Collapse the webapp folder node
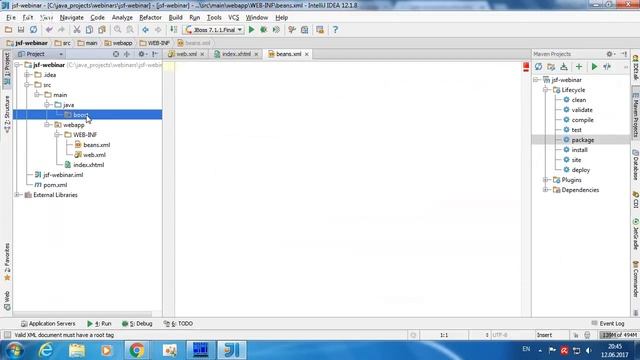The width and height of the screenshot is (640, 360). tap(47, 125)
